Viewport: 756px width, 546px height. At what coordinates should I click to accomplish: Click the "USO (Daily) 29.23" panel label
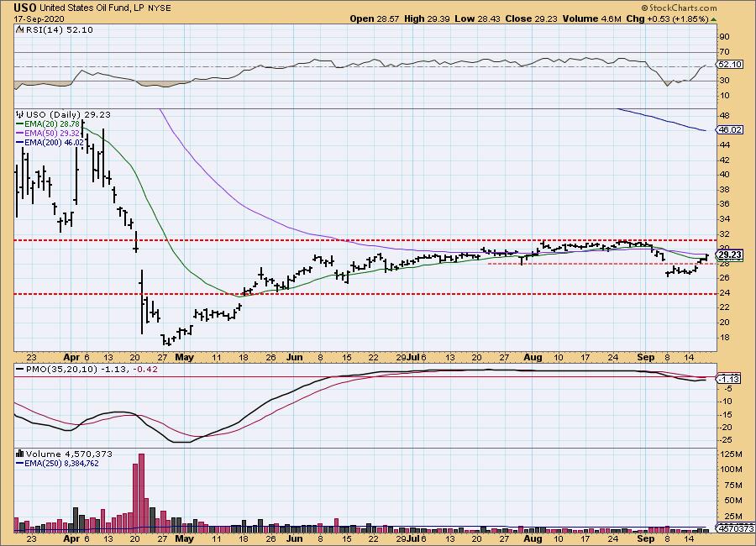(68, 115)
